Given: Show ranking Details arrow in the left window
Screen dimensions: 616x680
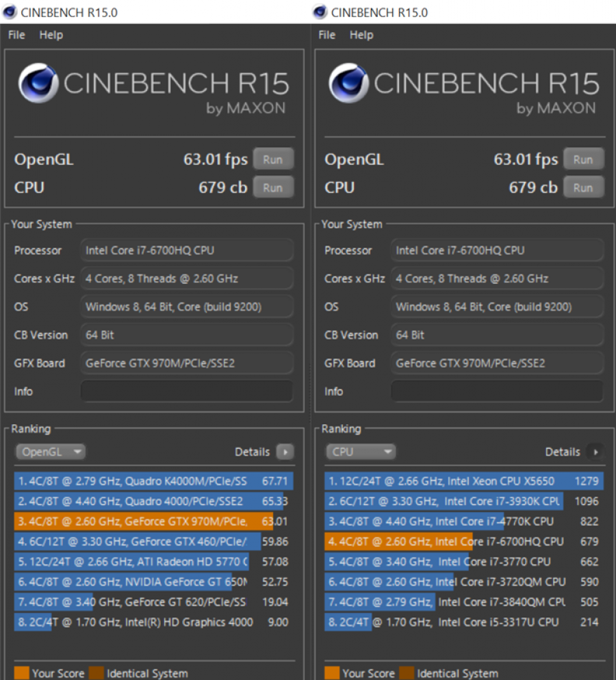Looking at the screenshot, I should [x=285, y=452].
